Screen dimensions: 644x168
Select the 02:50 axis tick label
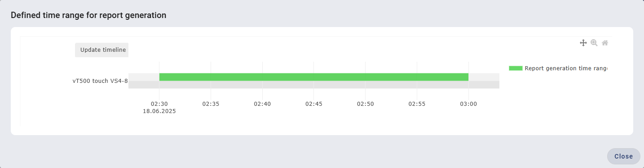365,104
